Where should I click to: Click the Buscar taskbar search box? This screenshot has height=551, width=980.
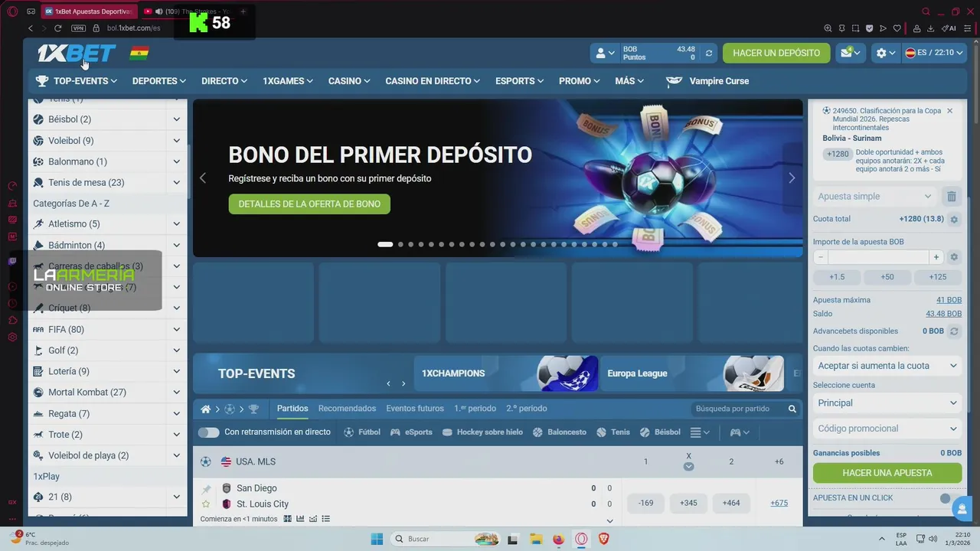click(446, 539)
